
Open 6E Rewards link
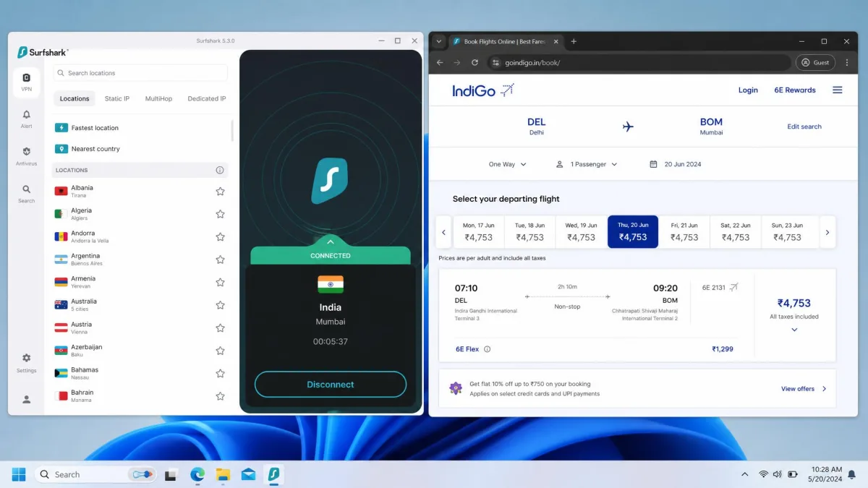[x=795, y=90]
